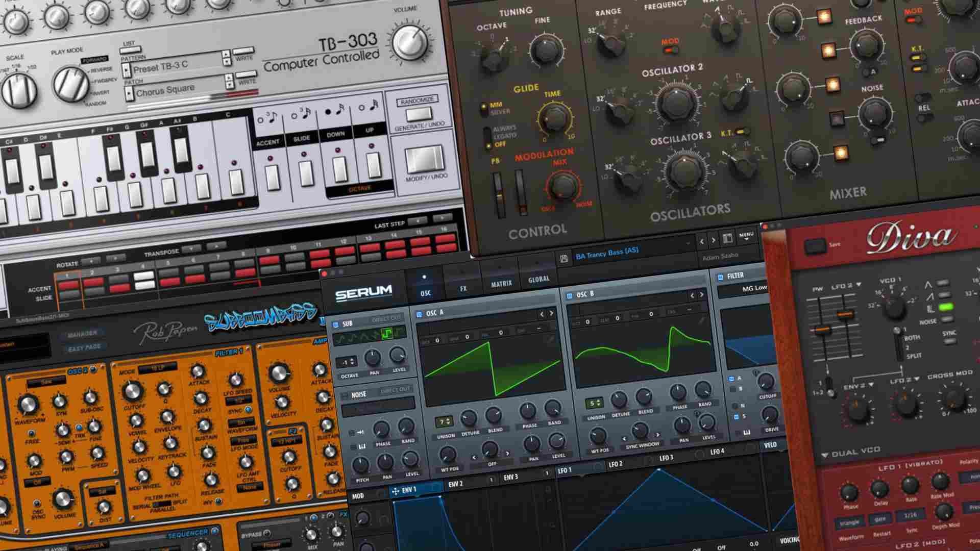Open the Serum GLOBAL tab
Screen dimensions: 980x551
[x=539, y=279]
